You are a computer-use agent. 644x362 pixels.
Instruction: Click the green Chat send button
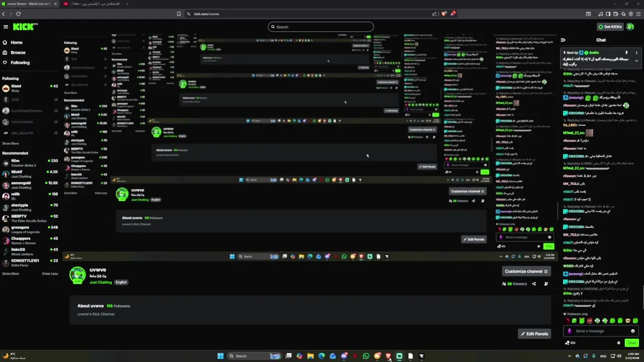click(632, 343)
